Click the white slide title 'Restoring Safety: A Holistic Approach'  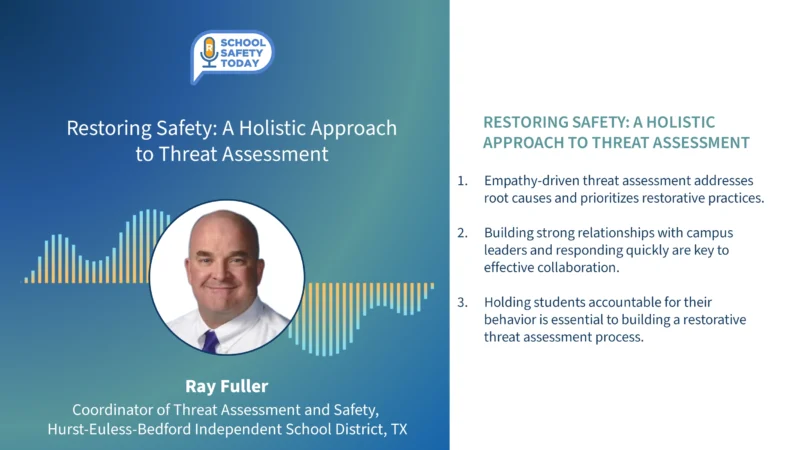tap(232, 128)
